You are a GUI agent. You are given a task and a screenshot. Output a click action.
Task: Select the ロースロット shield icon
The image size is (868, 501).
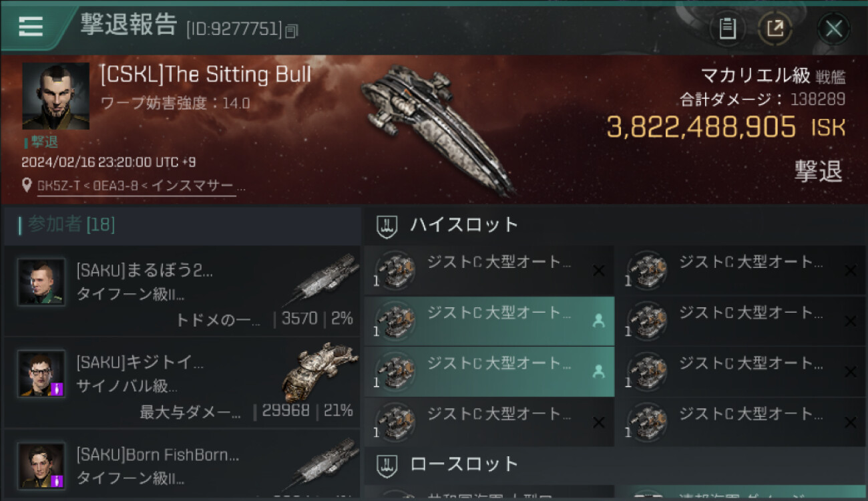(387, 465)
